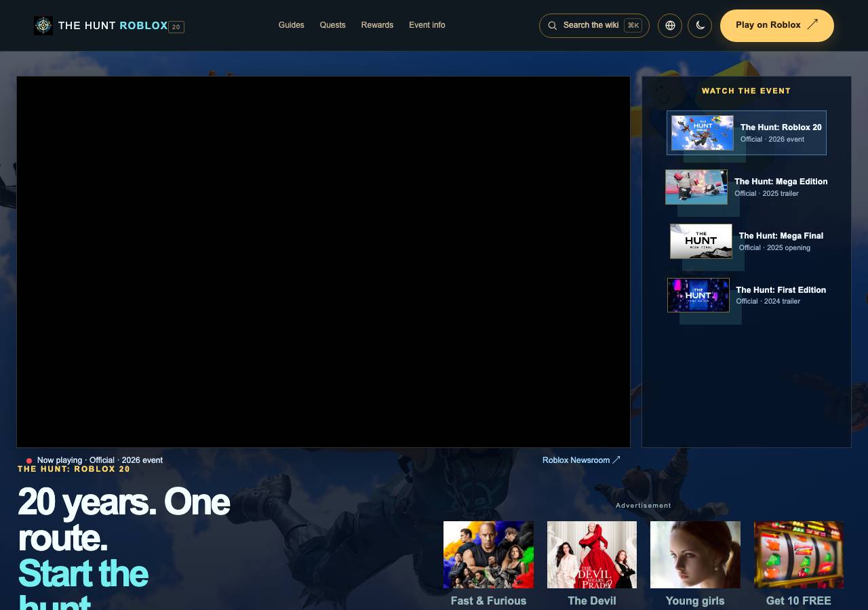Click the '20 years. One route.' headline
The width and height of the screenshot is (868, 610).
(x=123, y=520)
